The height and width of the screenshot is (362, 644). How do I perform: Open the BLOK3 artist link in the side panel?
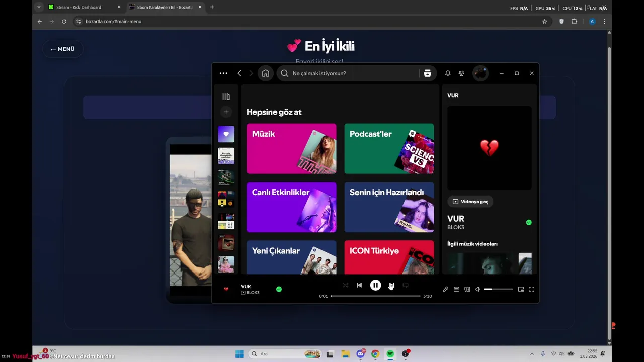coord(456,228)
